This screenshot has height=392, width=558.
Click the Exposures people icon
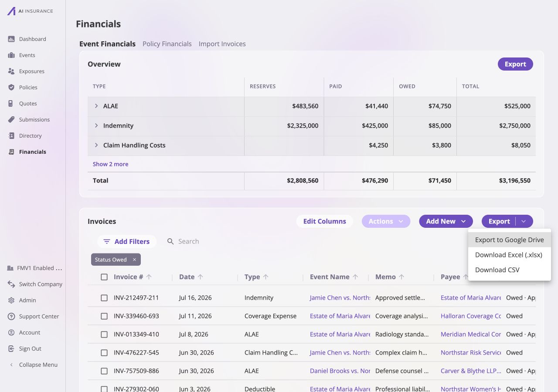point(11,71)
